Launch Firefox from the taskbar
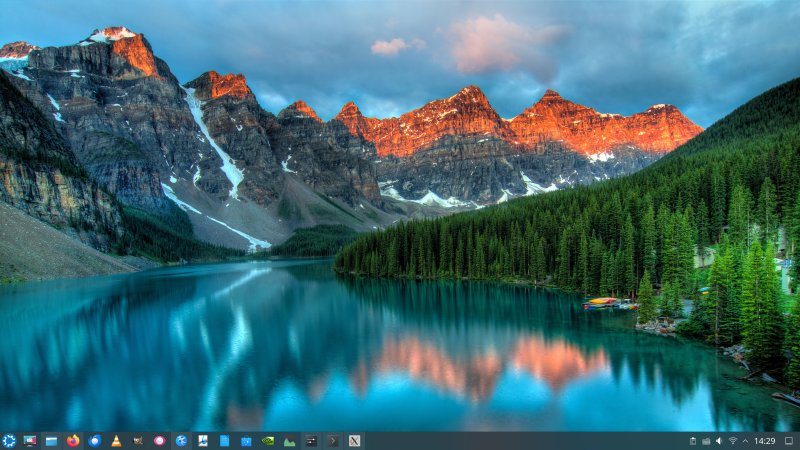This screenshot has width=800, height=450. click(73, 441)
